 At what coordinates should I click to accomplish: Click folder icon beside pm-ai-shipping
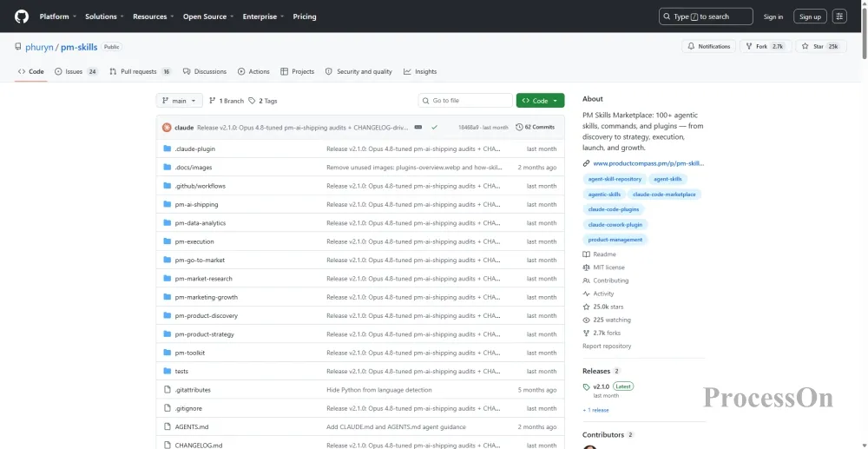pyautogui.click(x=168, y=204)
